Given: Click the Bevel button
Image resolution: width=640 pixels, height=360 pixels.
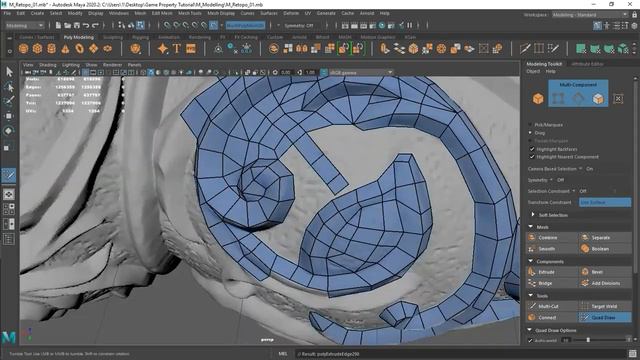Looking at the screenshot, I should click(605, 272).
